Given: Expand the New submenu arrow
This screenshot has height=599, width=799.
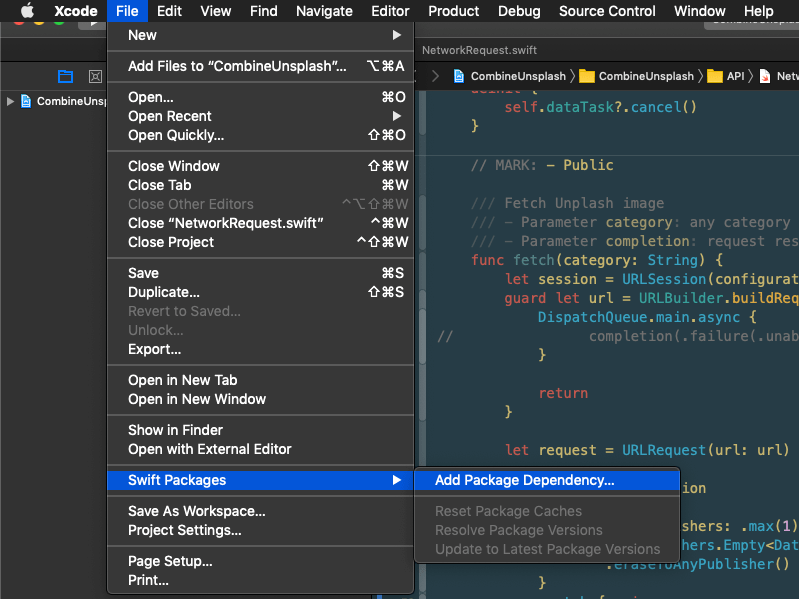Looking at the screenshot, I should (396, 35).
